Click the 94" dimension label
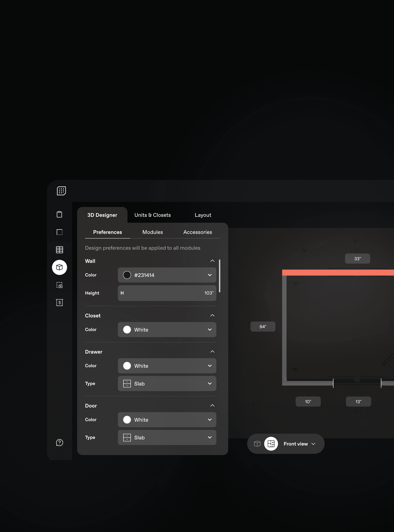 point(263,327)
